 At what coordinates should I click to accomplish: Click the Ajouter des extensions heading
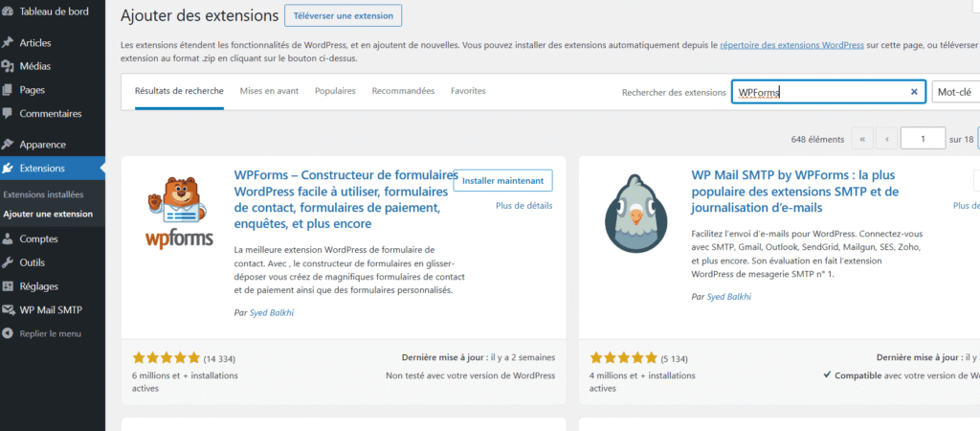(199, 15)
